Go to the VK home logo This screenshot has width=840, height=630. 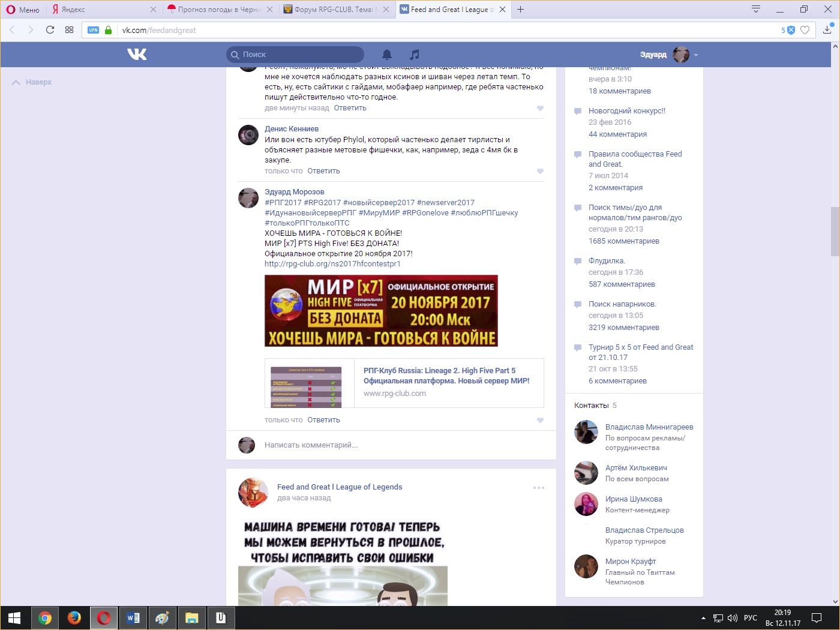(x=137, y=55)
